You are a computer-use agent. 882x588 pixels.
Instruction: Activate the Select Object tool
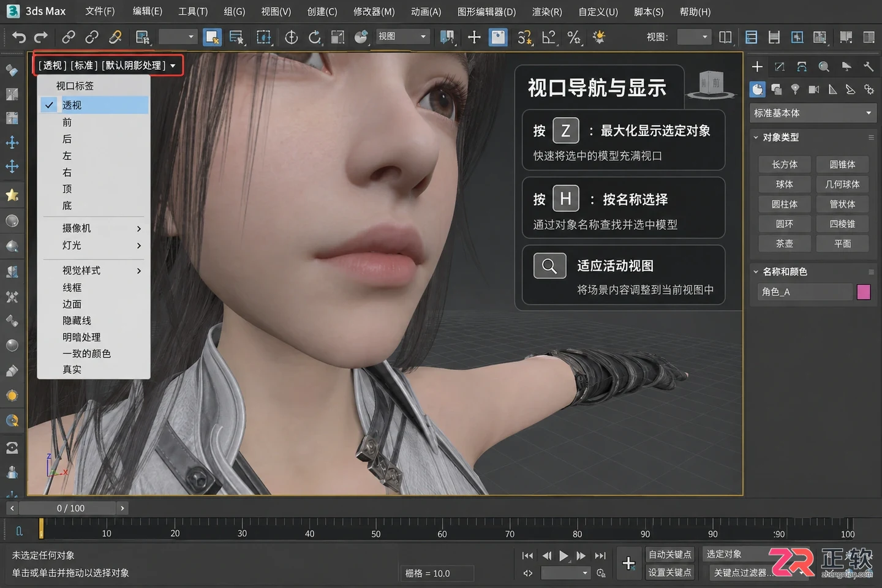point(213,37)
